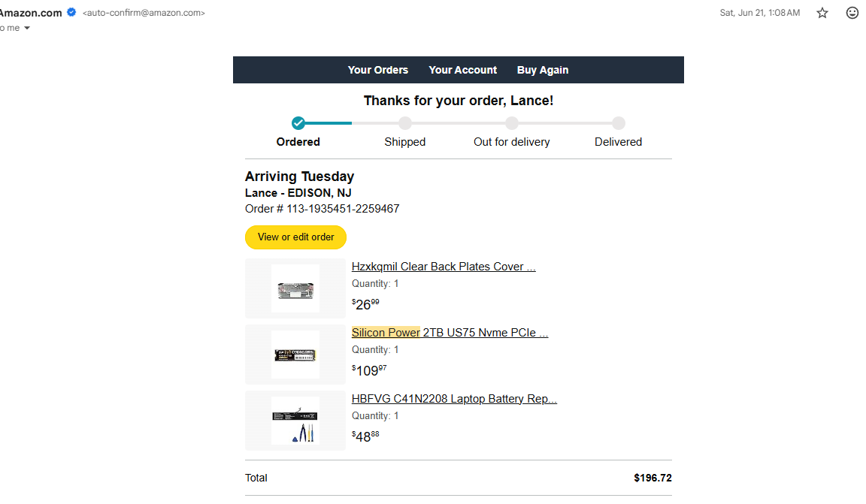
Task: Click the Delivered progress step circle
Action: coord(619,123)
